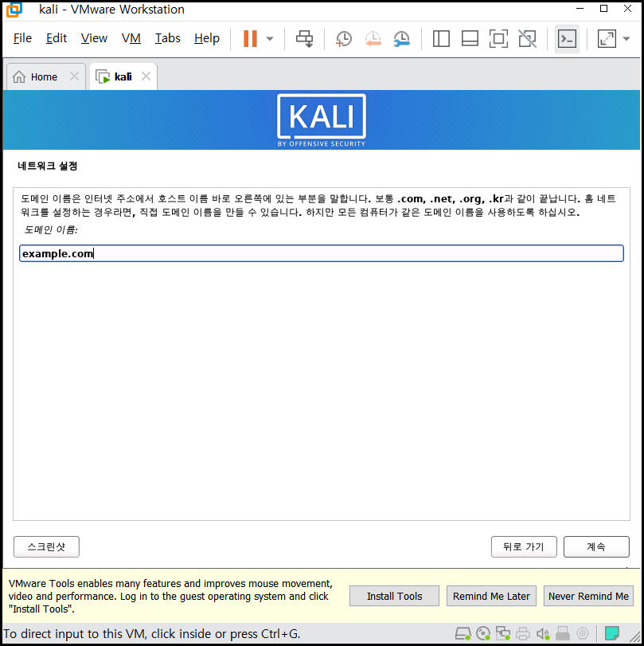Click the Home tab house icon
Screen dimensions: 644x646
point(19,76)
